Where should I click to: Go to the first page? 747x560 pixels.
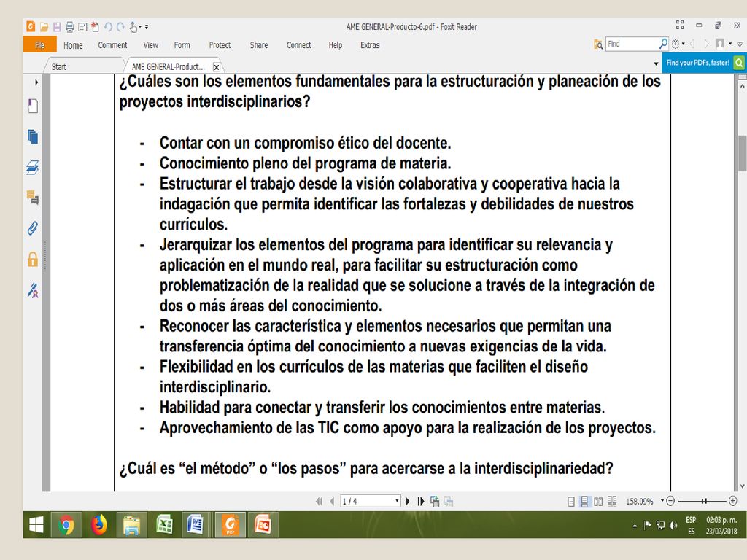[319, 501]
